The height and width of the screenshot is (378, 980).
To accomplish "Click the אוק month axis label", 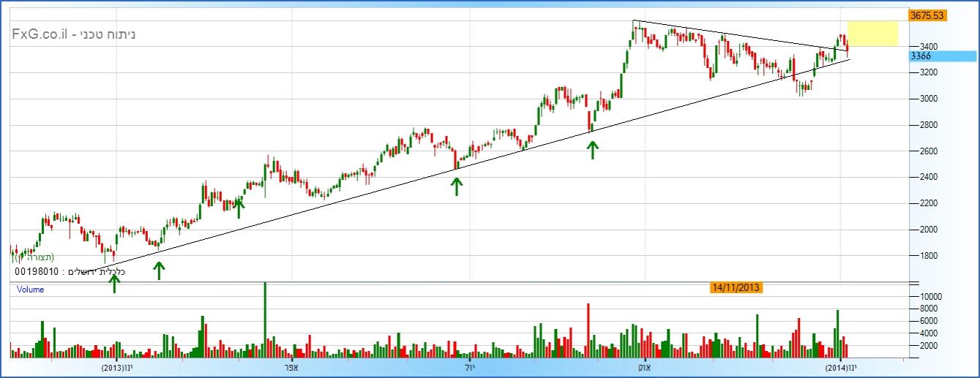I will click(x=644, y=367).
